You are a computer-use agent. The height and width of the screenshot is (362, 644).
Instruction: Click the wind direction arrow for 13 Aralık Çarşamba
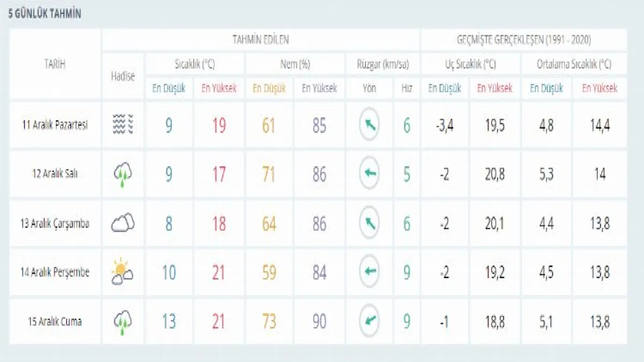pyautogui.click(x=369, y=223)
